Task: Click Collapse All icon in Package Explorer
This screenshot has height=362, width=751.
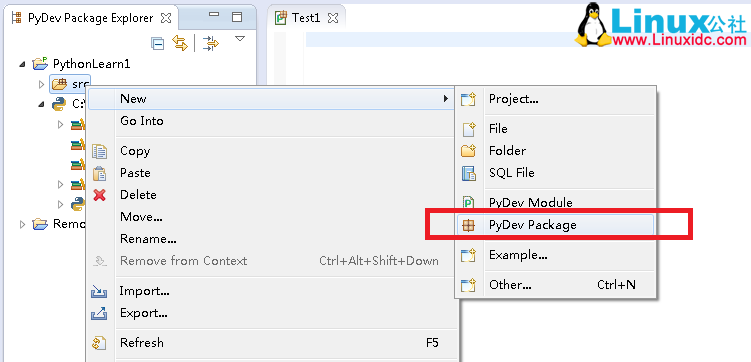Action: pyautogui.click(x=157, y=44)
